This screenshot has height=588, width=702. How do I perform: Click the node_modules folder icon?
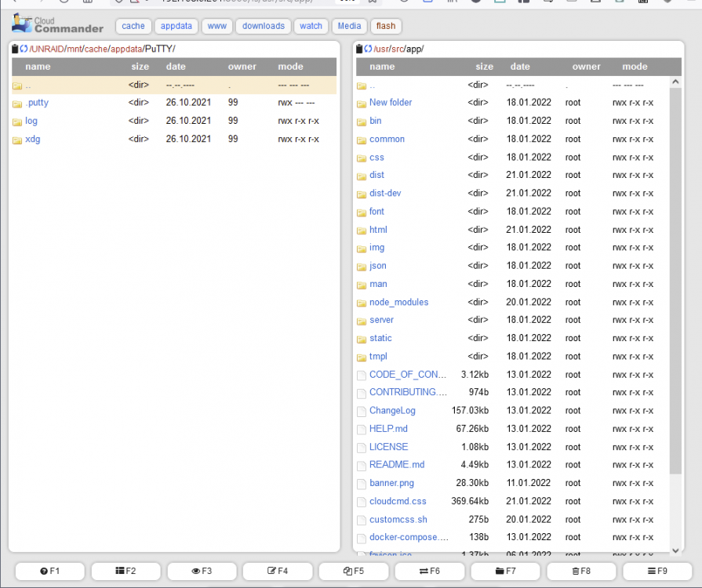click(362, 303)
